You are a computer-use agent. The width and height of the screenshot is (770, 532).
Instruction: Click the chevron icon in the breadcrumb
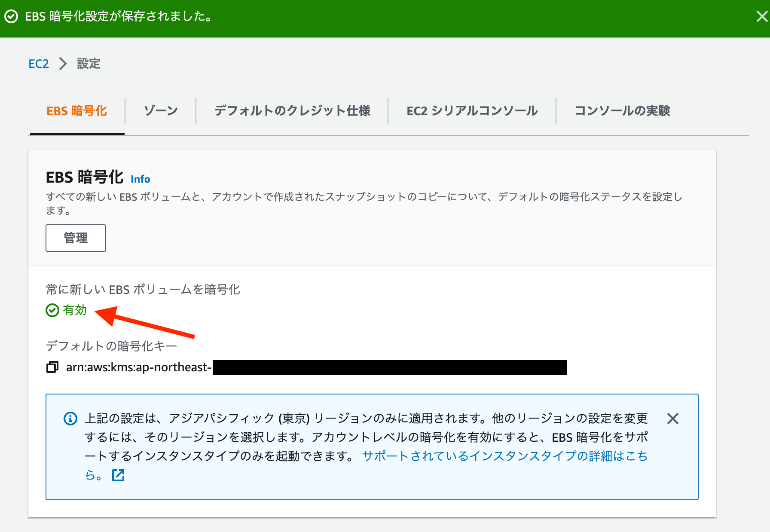(x=63, y=64)
